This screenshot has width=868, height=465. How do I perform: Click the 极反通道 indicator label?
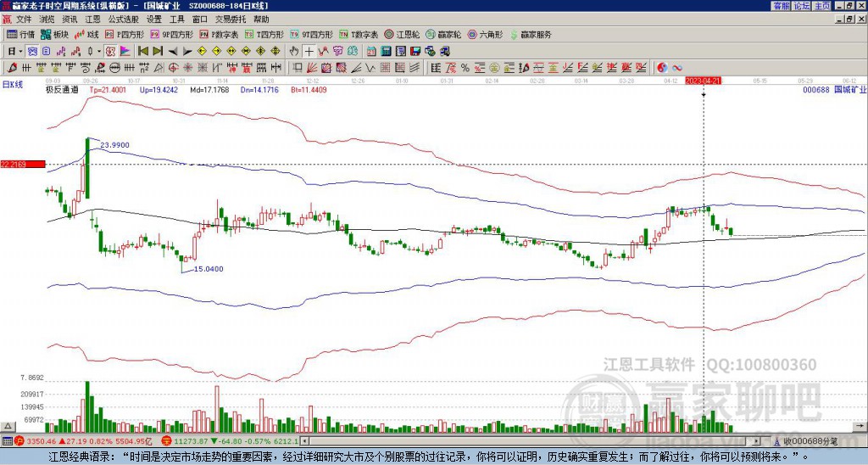tap(62, 90)
